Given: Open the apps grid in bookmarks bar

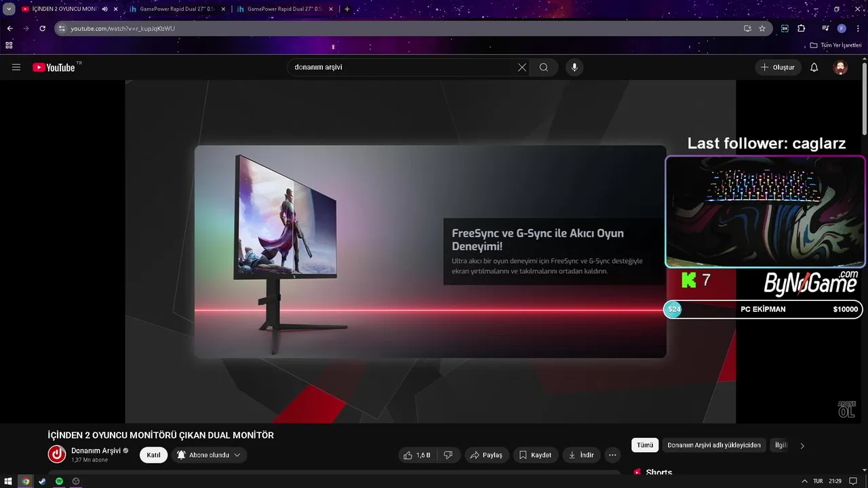Looking at the screenshot, I should pyautogui.click(x=9, y=45).
